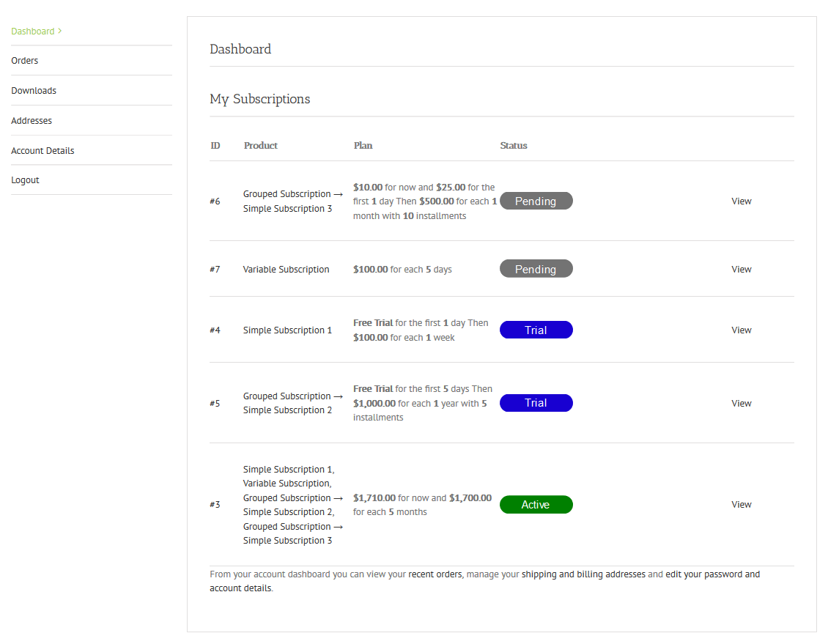Click the ID column header
839x644 pixels.
coord(215,146)
